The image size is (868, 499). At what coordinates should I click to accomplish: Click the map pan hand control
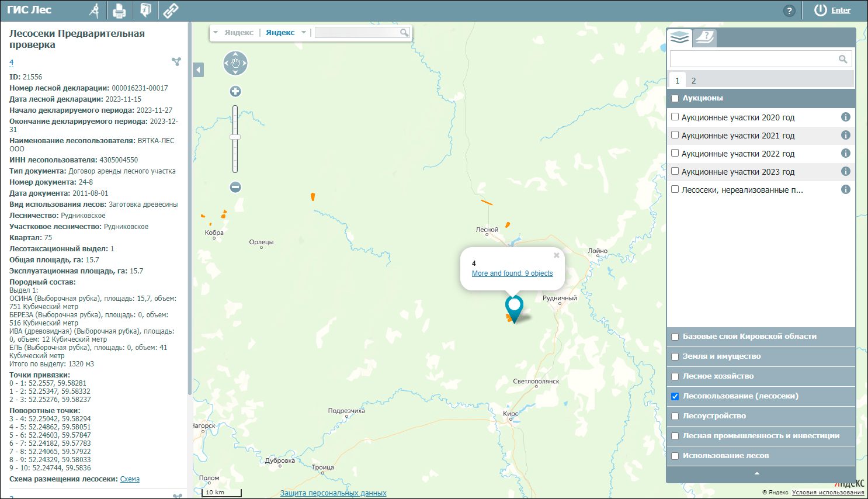[235, 63]
